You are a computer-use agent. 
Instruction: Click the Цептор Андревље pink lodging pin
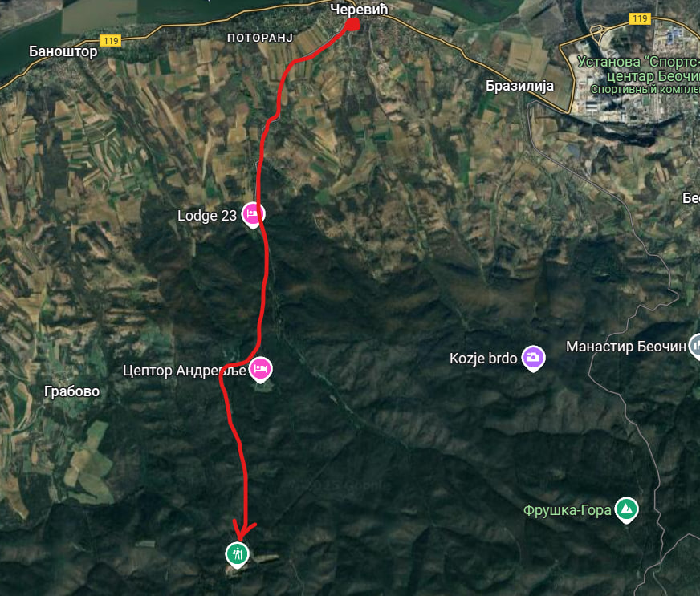tap(261, 369)
